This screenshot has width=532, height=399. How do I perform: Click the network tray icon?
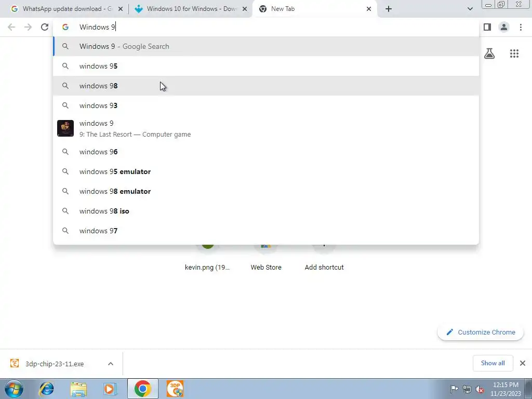467,389
